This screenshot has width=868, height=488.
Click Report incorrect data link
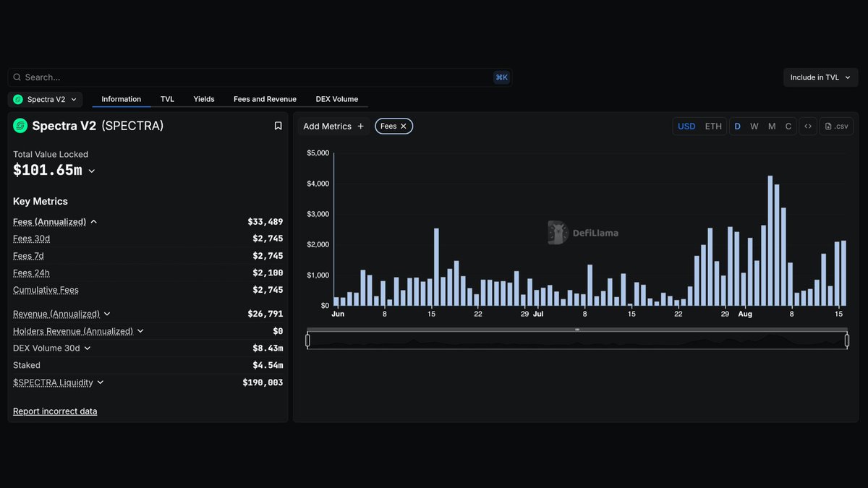(x=55, y=411)
